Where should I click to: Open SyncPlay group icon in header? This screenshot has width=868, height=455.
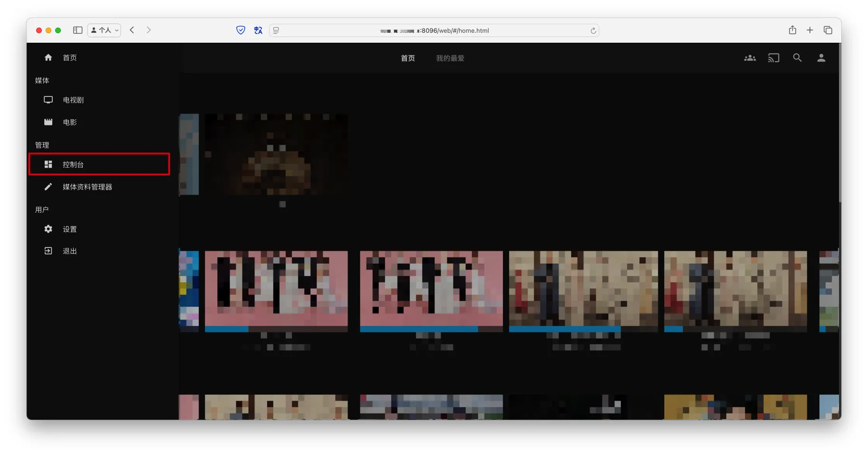pos(750,58)
